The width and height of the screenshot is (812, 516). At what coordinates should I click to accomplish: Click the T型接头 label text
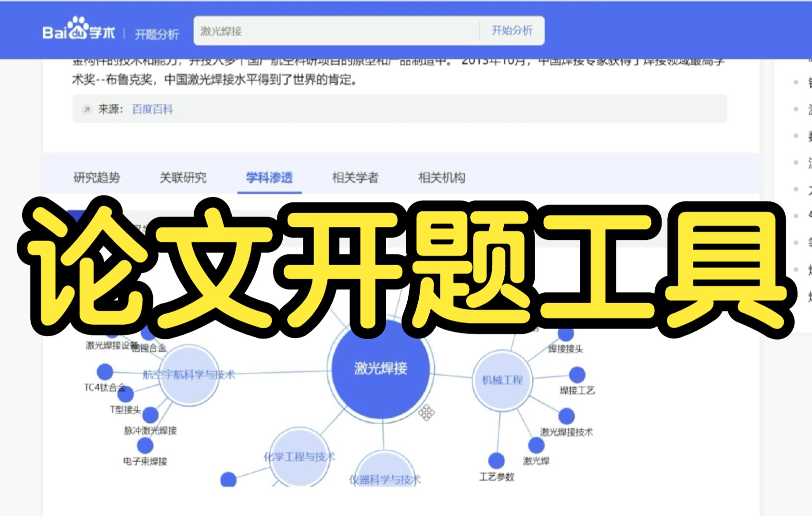click(125, 410)
